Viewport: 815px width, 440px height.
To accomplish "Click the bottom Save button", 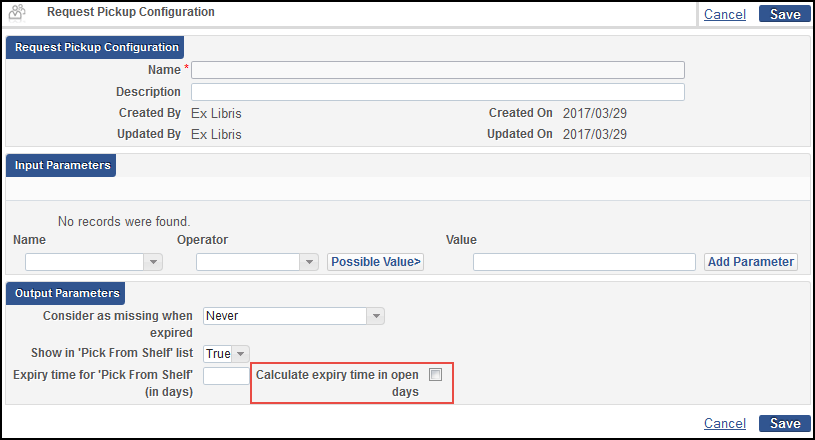I will point(785,423).
